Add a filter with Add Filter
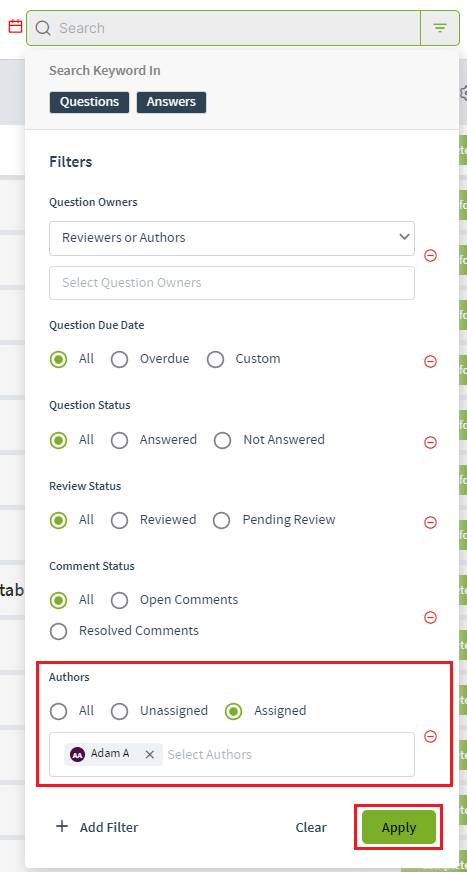467x872 pixels. [97, 827]
